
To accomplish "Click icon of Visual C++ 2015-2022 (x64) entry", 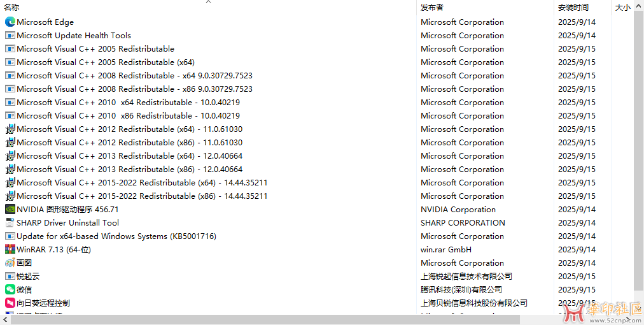I will pyautogui.click(x=10, y=183).
